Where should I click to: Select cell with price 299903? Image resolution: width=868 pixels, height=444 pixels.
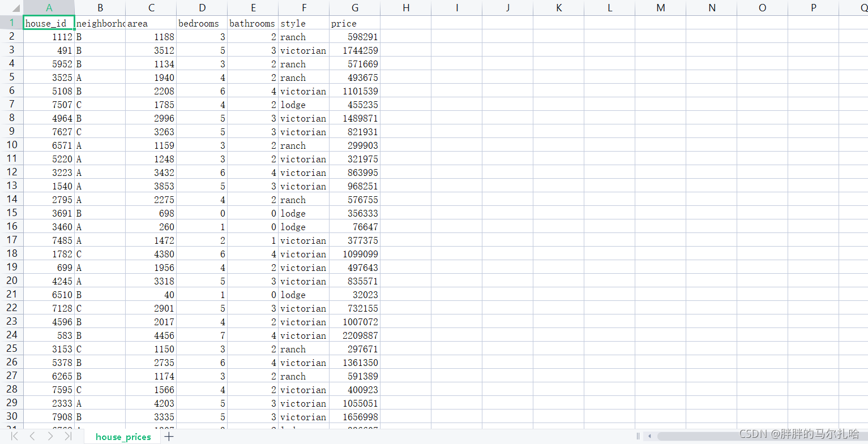pyautogui.click(x=355, y=145)
